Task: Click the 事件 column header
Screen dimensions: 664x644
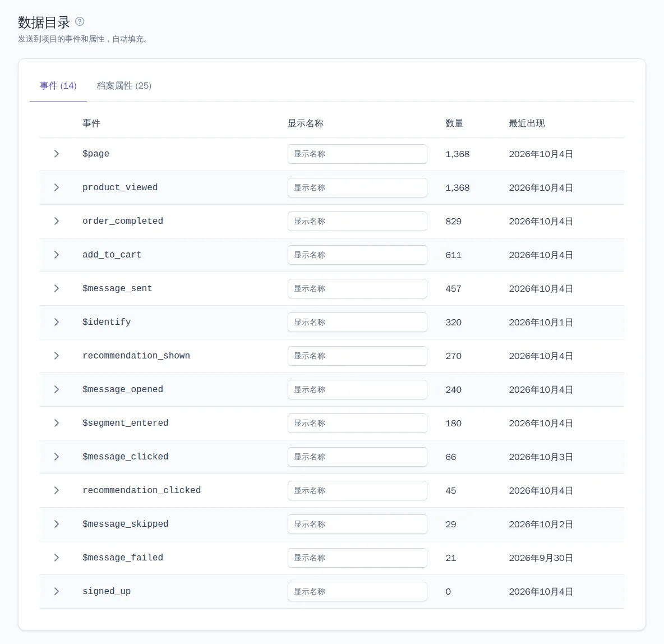Action: [x=91, y=123]
